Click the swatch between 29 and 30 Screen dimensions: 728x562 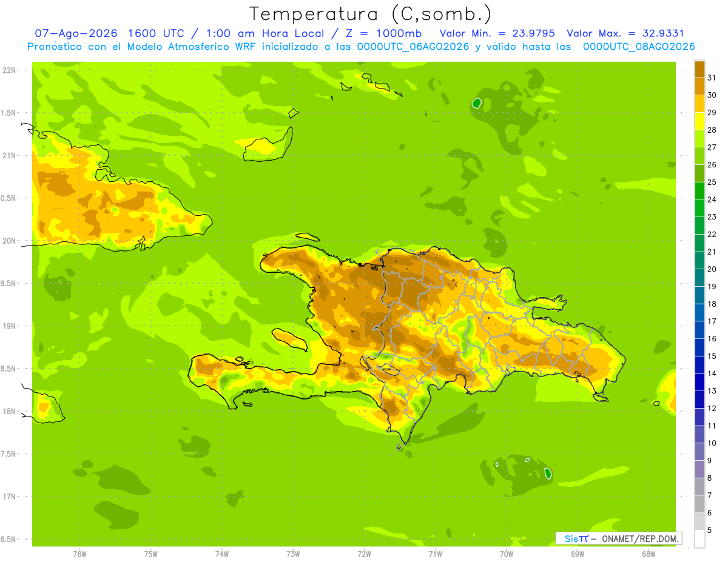pyautogui.click(x=699, y=104)
